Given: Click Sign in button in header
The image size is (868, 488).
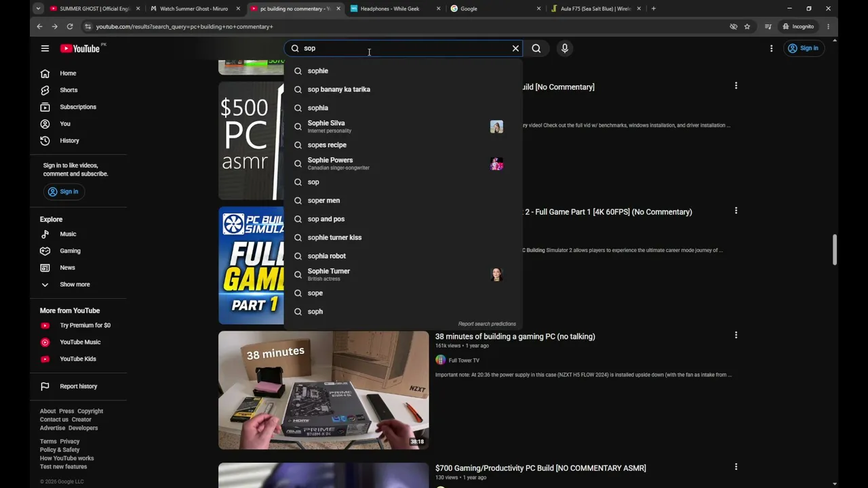Looking at the screenshot, I should tap(803, 48).
